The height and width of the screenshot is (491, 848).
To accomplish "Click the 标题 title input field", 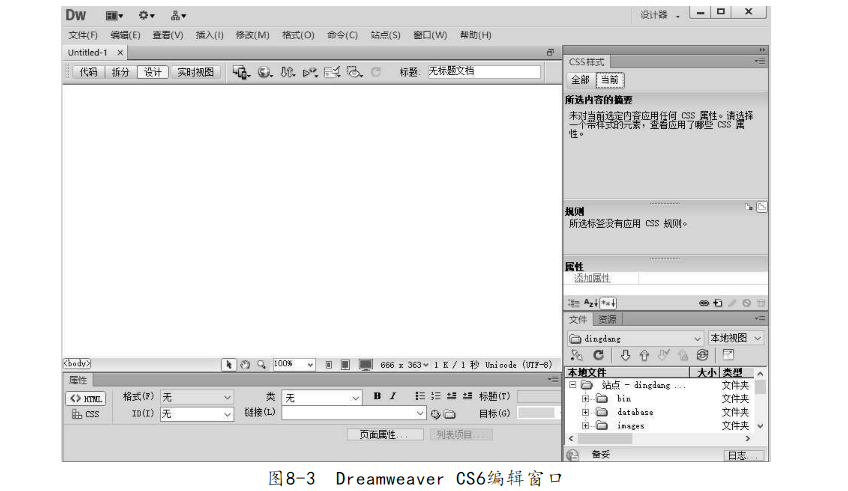I will click(x=483, y=72).
